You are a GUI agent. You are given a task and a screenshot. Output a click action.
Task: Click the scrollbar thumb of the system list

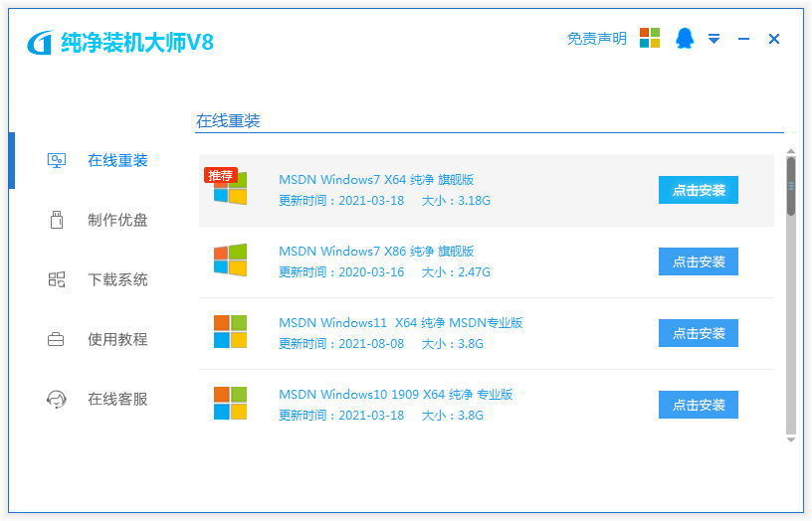coord(791,186)
